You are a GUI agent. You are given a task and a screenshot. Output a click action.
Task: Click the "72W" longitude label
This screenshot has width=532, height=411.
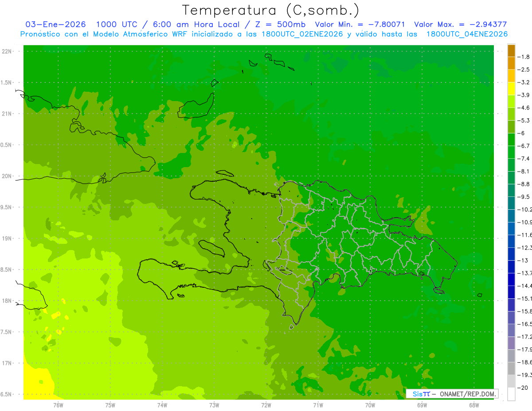click(x=266, y=405)
